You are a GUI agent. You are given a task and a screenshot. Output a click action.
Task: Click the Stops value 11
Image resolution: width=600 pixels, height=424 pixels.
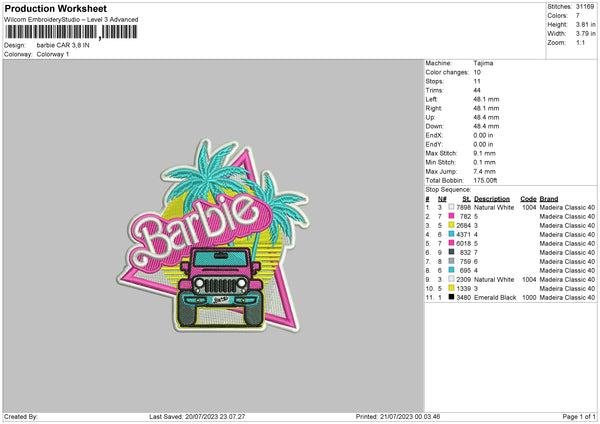pyautogui.click(x=477, y=81)
